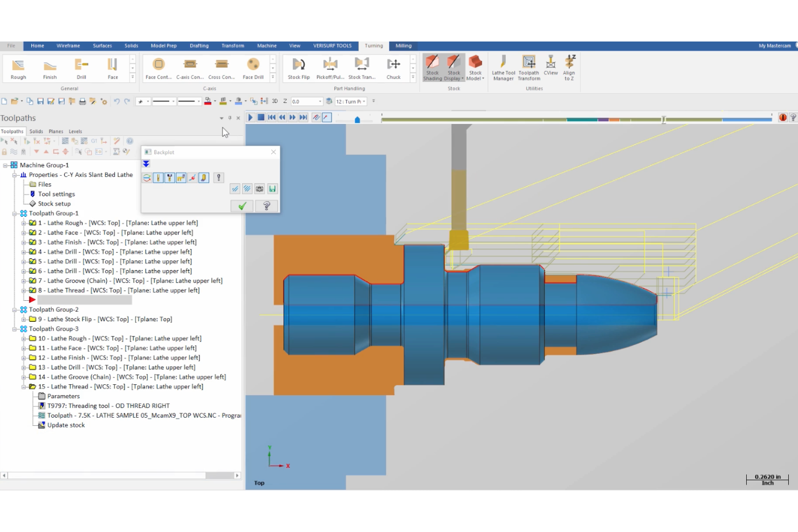Screen dimensions: 798x532
Task: Toggle Display rapid moves in Backplot
Action: [x=181, y=177]
